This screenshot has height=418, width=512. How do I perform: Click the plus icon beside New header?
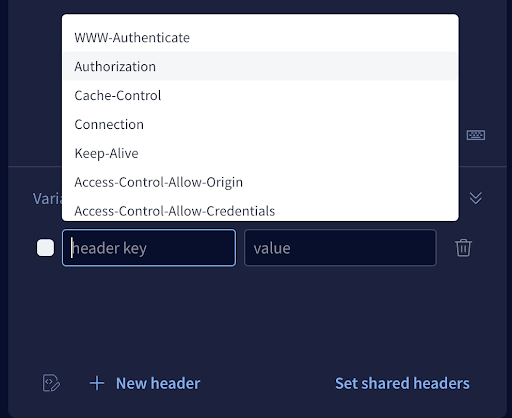click(97, 383)
